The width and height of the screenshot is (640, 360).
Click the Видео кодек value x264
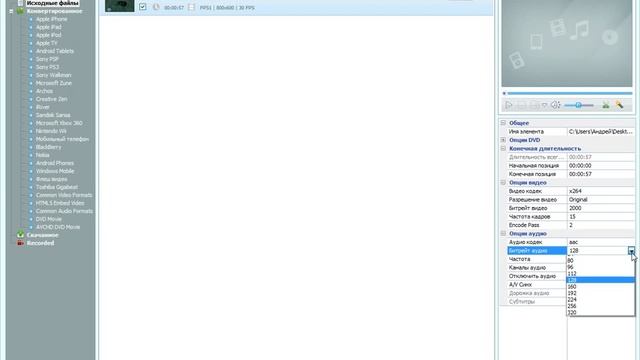coord(601,191)
